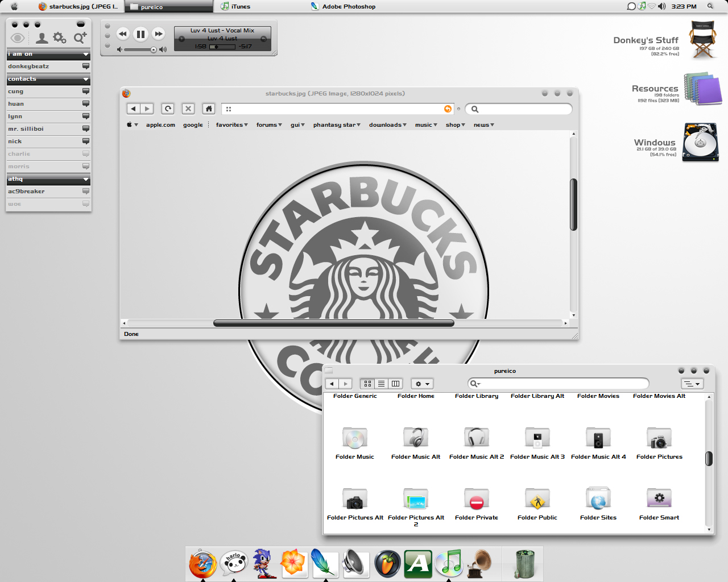The image size is (728, 582).
Task: Open Spotlight search in menu bar
Action: pyautogui.click(x=710, y=6)
